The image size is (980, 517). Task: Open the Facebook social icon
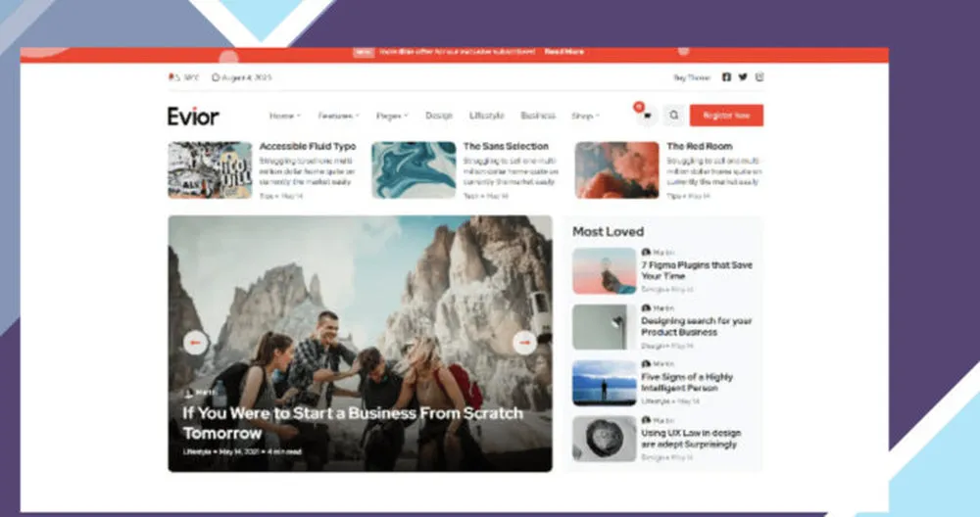coord(726,76)
